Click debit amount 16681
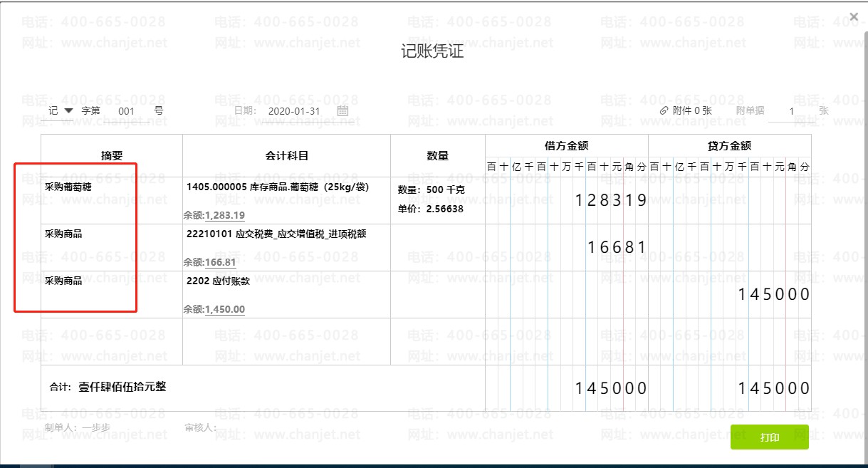 pos(617,247)
